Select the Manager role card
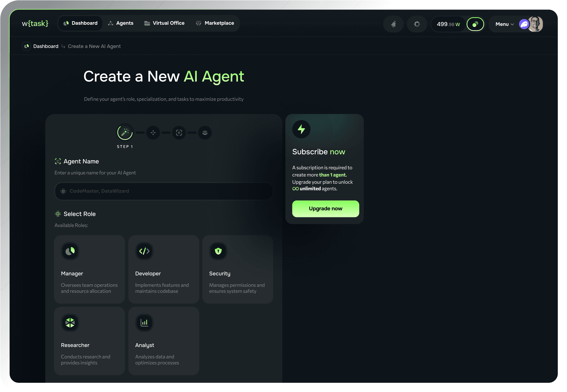Viewport: 567px width, 392px height. click(89, 269)
